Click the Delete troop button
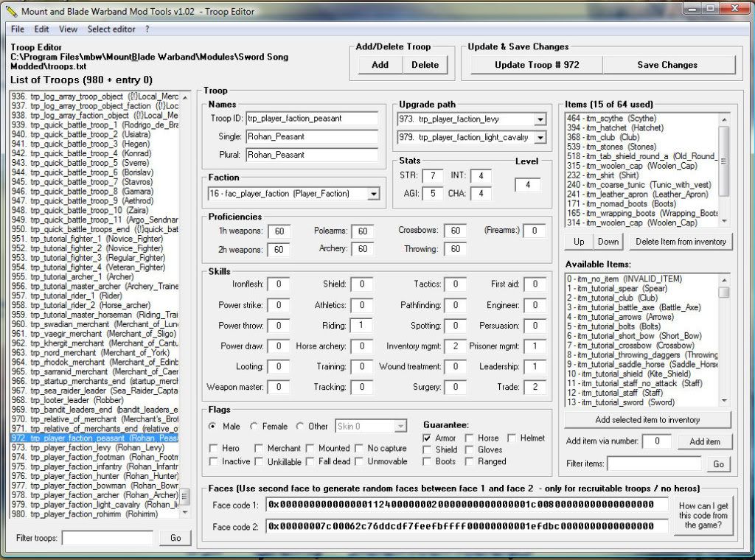The image size is (755, 560). click(x=425, y=65)
